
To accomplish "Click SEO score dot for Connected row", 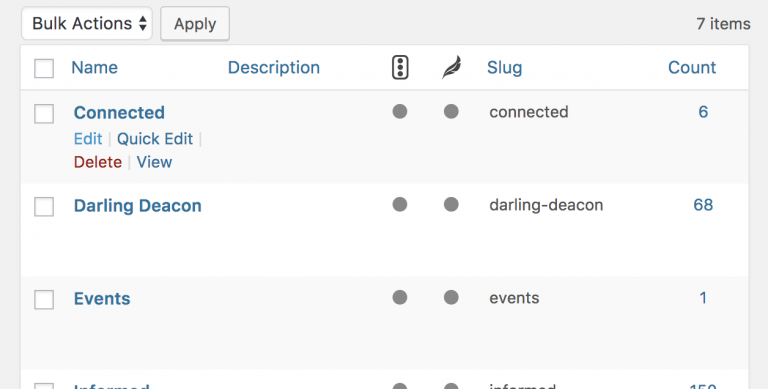I will (400, 112).
